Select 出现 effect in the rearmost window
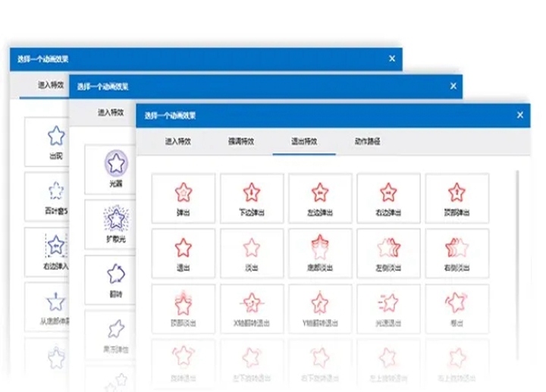 [47, 142]
